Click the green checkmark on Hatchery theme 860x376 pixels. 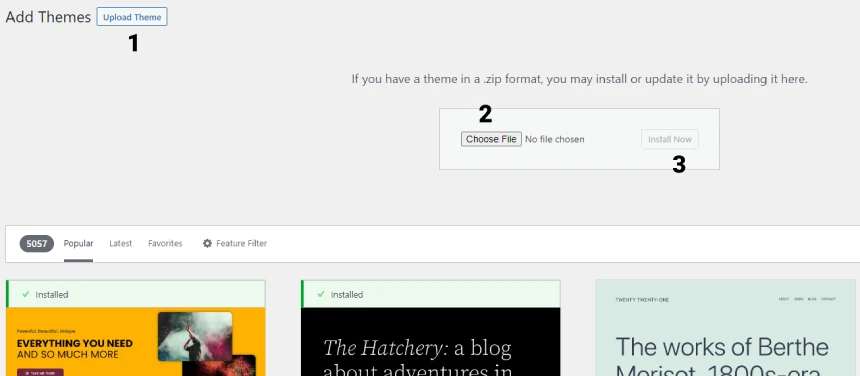click(x=321, y=294)
